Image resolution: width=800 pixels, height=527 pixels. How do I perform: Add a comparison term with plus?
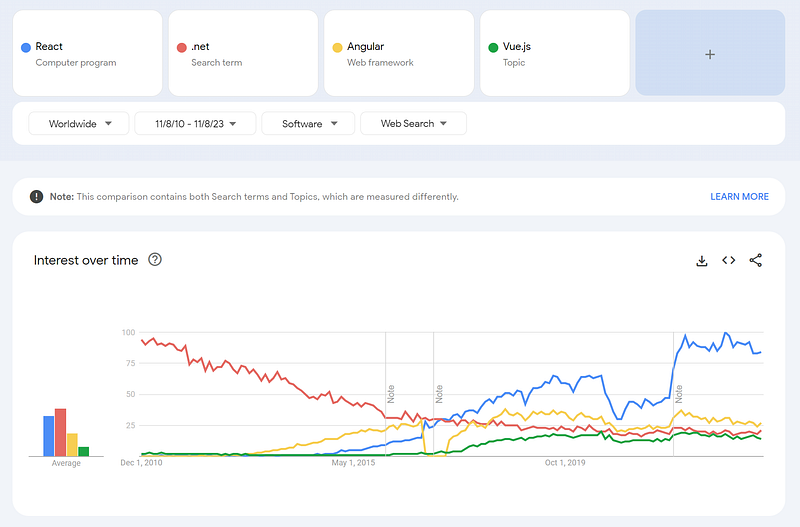(x=710, y=53)
